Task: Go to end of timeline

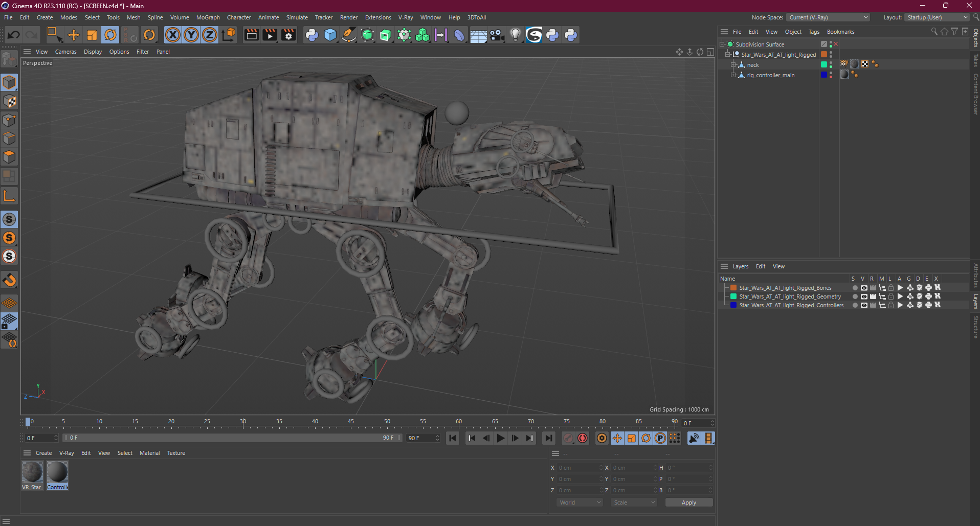Action: click(x=548, y=438)
